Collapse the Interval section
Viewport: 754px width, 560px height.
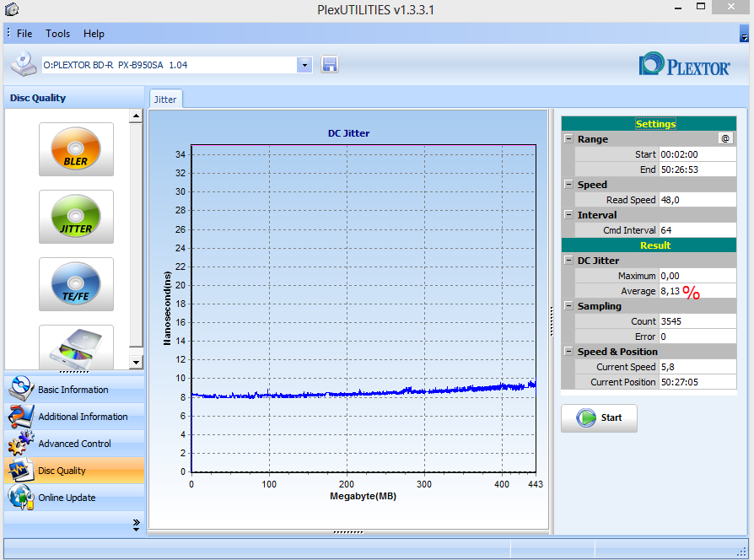[568, 214]
